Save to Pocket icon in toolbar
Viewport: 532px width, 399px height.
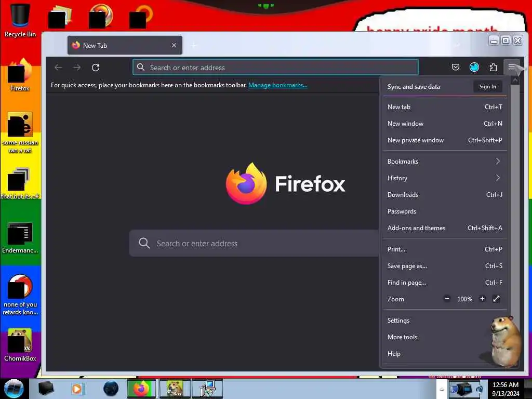[x=455, y=67]
